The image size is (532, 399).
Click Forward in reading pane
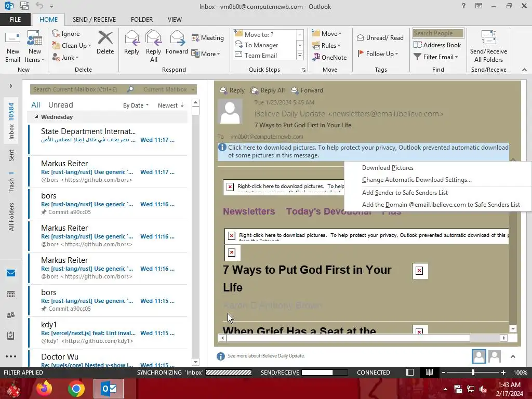(307, 90)
